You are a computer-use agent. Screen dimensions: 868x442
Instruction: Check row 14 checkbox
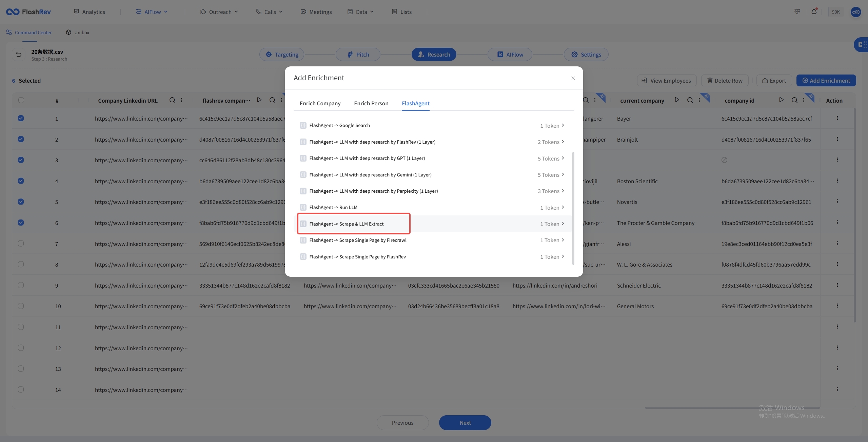(x=21, y=390)
